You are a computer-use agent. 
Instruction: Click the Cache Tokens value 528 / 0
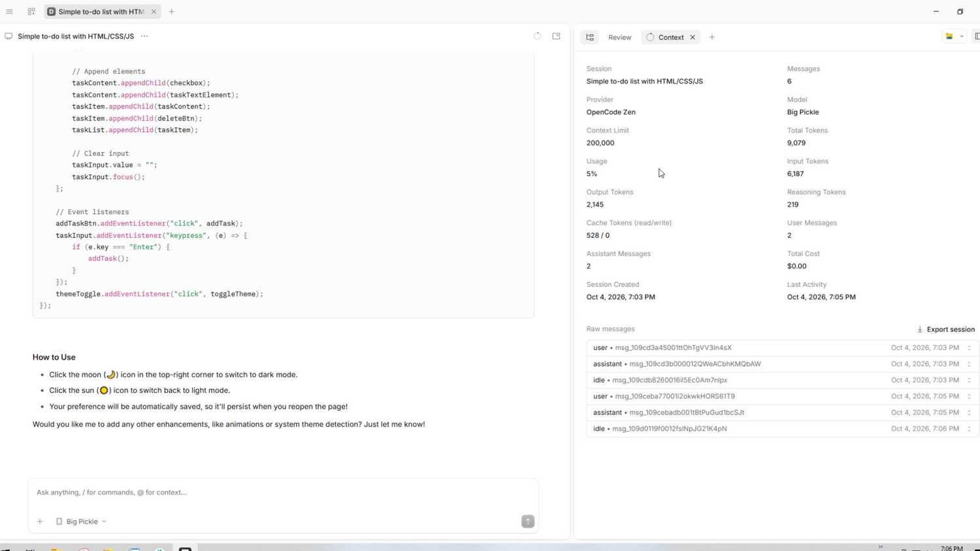[598, 236]
